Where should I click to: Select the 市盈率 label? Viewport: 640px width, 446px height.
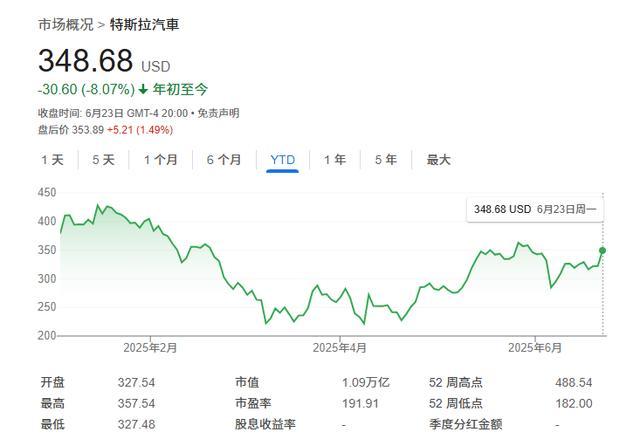tap(253, 404)
